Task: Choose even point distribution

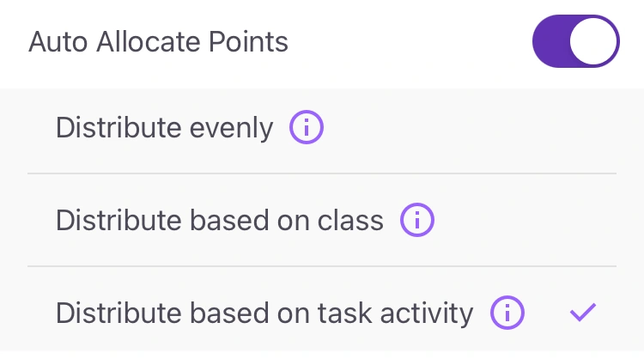Action: tap(164, 129)
